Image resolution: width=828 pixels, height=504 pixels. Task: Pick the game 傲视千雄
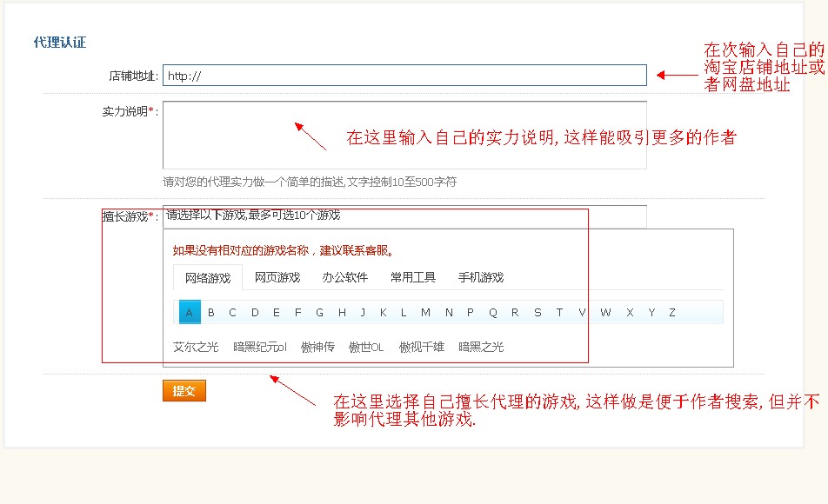point(421,347)
